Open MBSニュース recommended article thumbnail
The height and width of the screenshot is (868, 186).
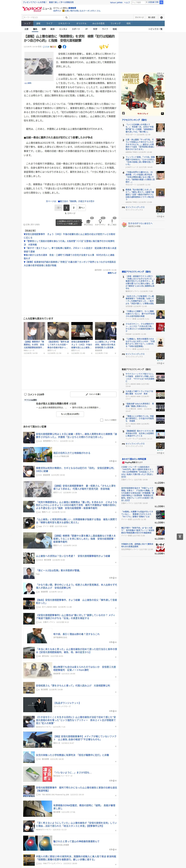(x=34, y=331)
